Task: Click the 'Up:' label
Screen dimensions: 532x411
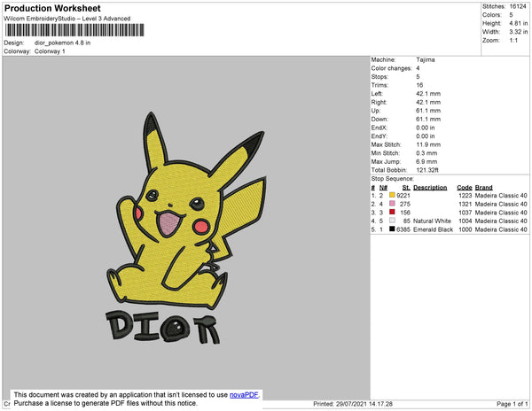Action: pos(376,111)
